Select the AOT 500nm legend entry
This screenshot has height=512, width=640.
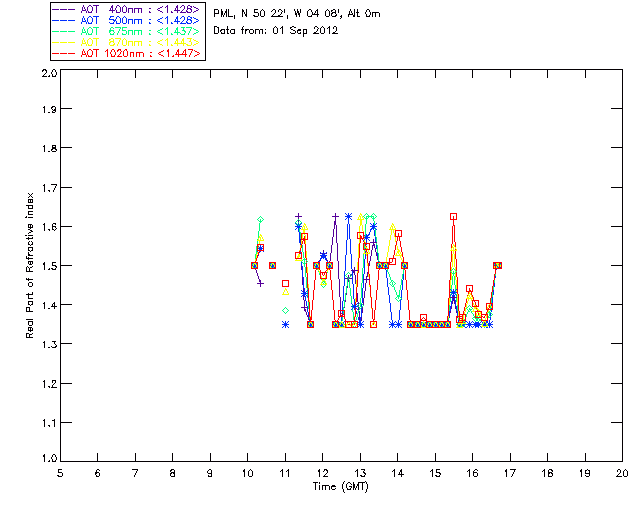pyautogui.click(x=127, y=19)
